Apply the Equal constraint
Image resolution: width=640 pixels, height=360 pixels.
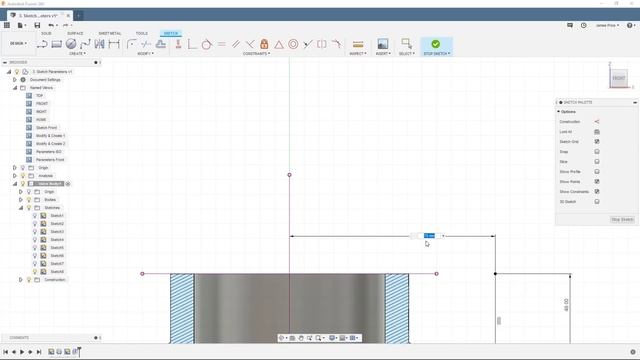(222, 44)
